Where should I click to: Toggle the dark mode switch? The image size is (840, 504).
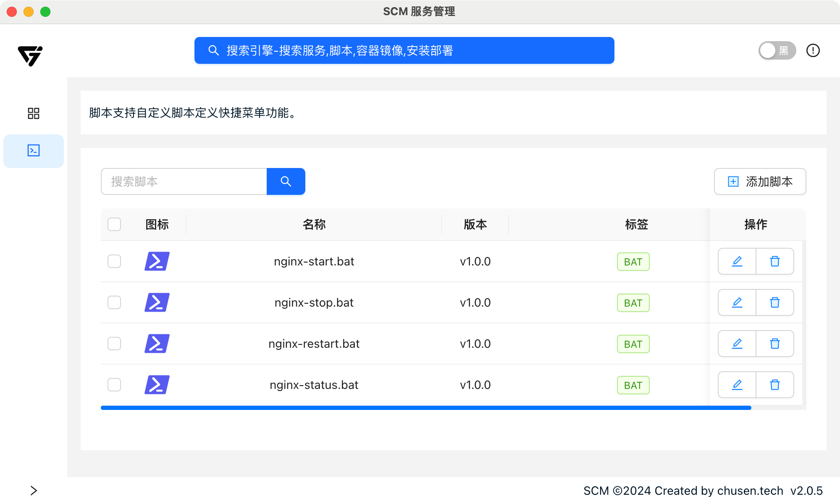tap(777, 51)
